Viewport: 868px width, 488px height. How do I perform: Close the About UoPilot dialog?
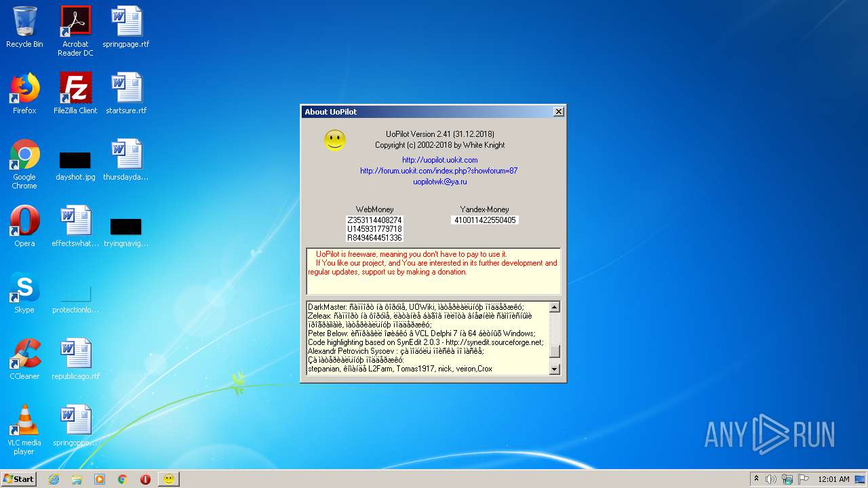click(x=558, y=112)
